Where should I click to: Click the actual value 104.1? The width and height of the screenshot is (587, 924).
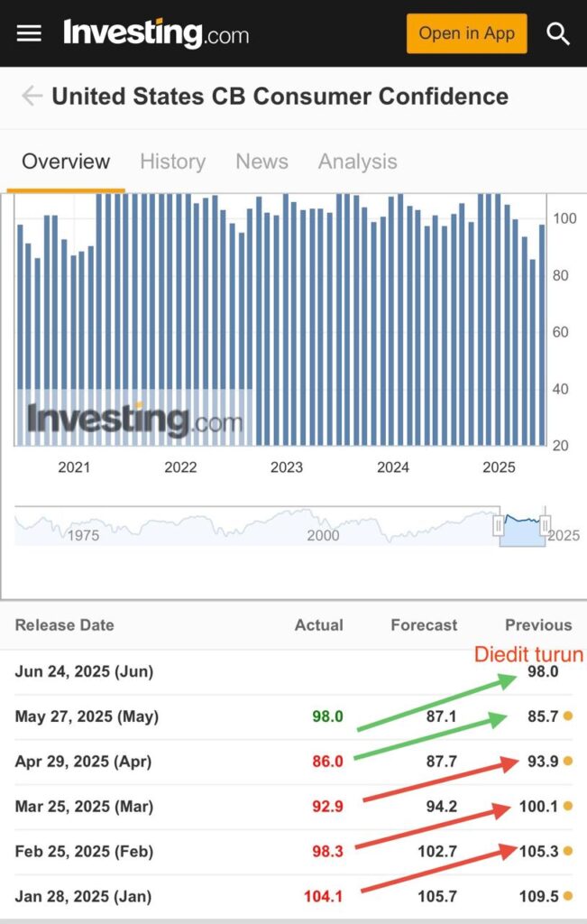[x=323, y=896]
